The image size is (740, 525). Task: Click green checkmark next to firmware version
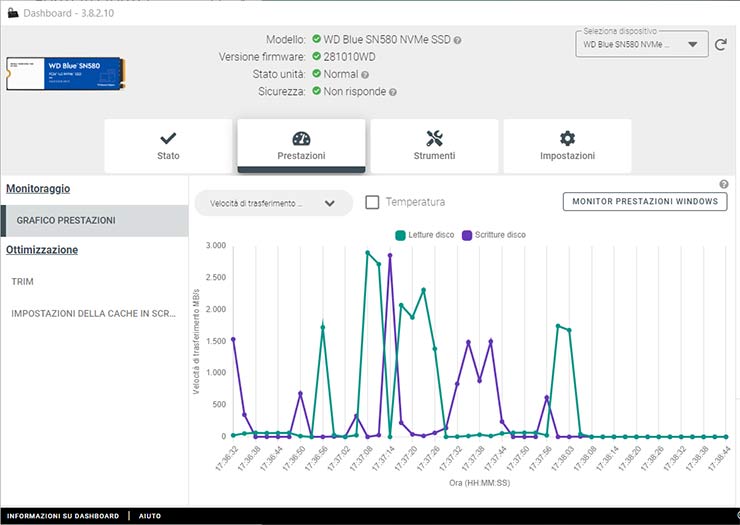pyautogui.click(x=316, y=57)
